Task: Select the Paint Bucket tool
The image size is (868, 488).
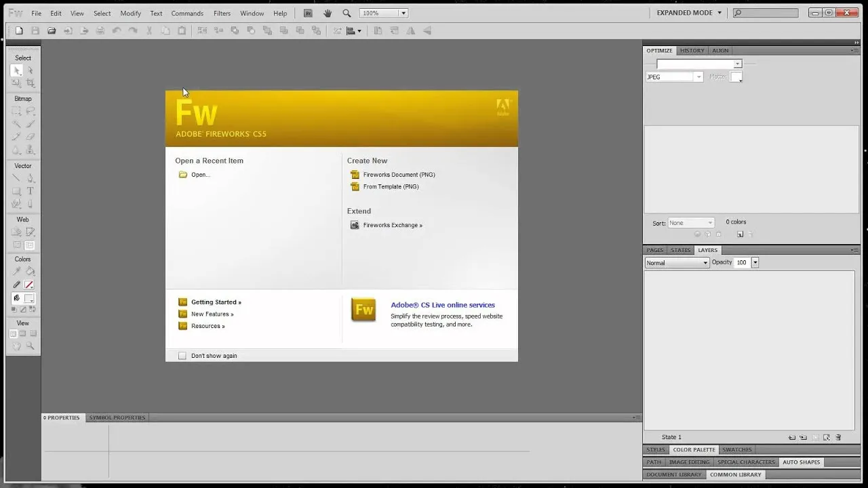Action: [x=30, y=271]
